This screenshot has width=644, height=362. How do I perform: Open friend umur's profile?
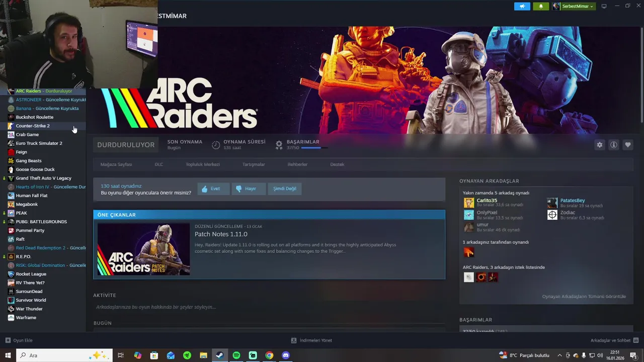[482, 225]
